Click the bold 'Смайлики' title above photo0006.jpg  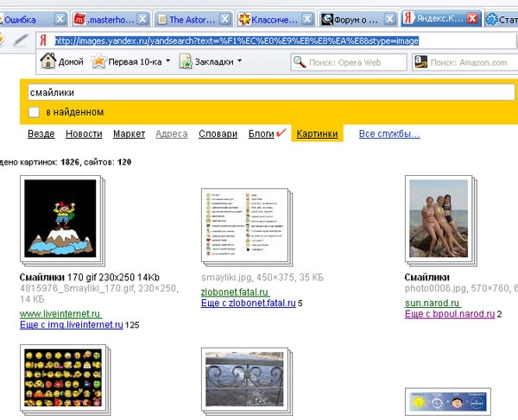pyautogui.click(x=426, y=278)
